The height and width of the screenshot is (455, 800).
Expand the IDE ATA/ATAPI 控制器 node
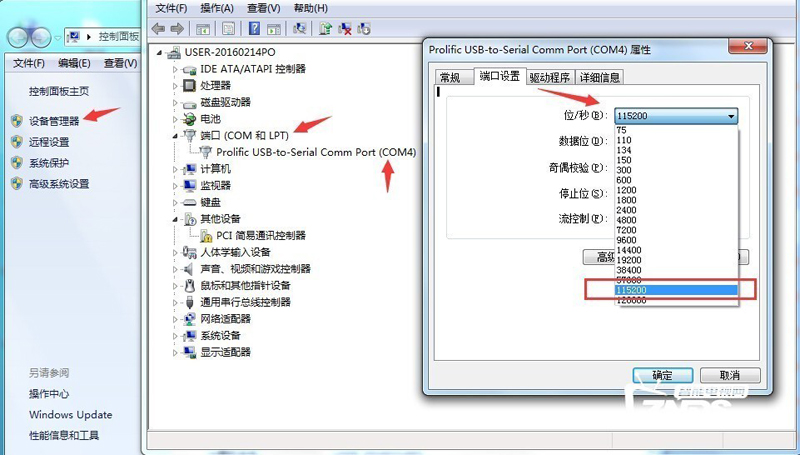click(175, 69)
